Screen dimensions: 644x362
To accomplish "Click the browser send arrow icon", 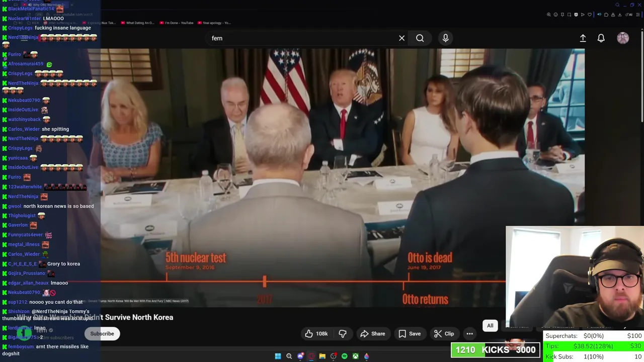I will pos(583,15).
